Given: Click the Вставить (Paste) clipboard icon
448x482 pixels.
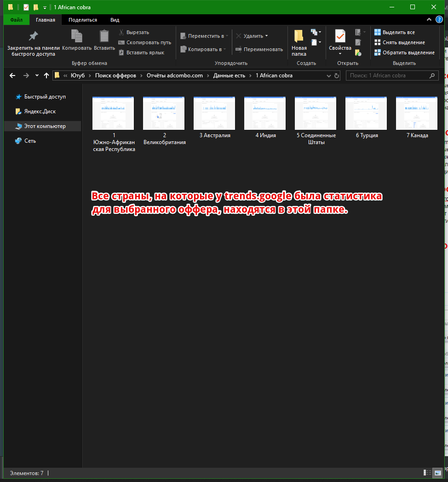Looking at the screenshot, I should pos(104,36).
